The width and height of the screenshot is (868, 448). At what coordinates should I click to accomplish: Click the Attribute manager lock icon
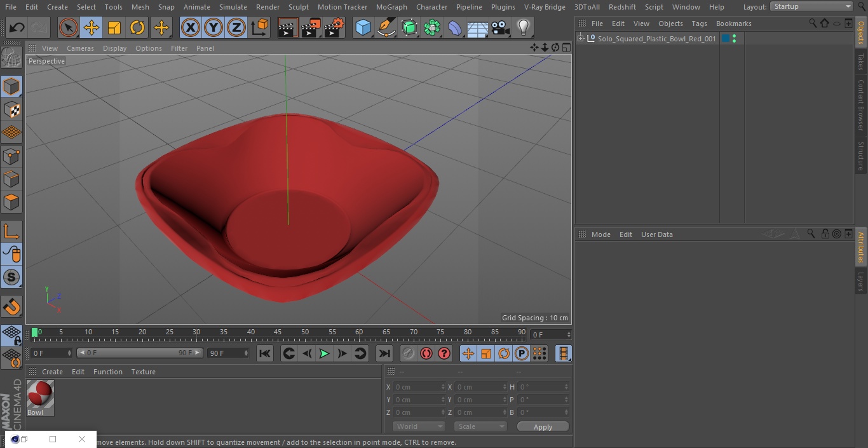tap(825, 234)
